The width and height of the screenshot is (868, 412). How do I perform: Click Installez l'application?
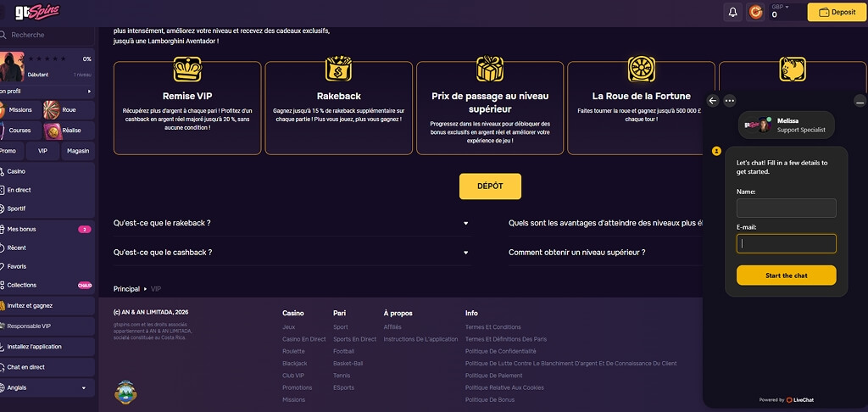coord(47,347)
